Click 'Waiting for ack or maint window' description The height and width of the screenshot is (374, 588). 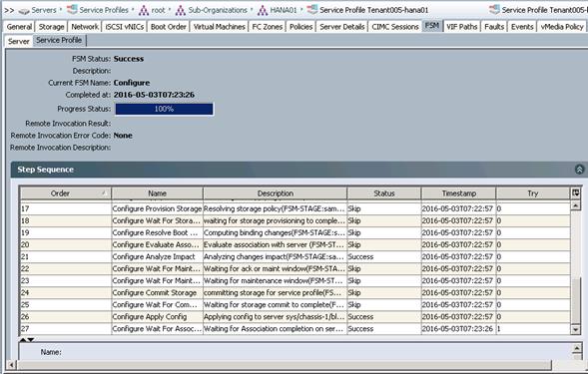coord(275,268)
